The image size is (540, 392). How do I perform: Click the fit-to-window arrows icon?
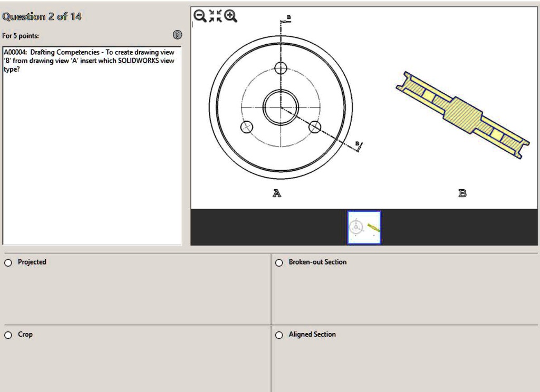[215, 17]
